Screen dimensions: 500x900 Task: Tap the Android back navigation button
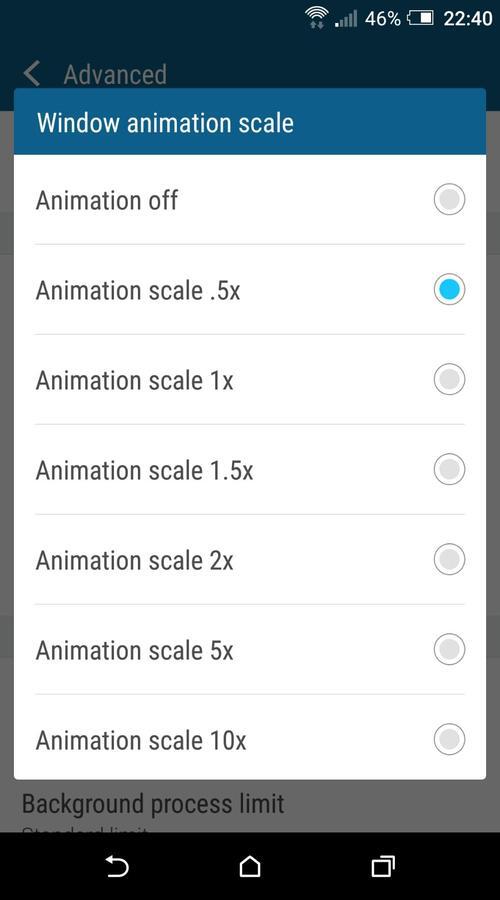click(x=117, y=866)
